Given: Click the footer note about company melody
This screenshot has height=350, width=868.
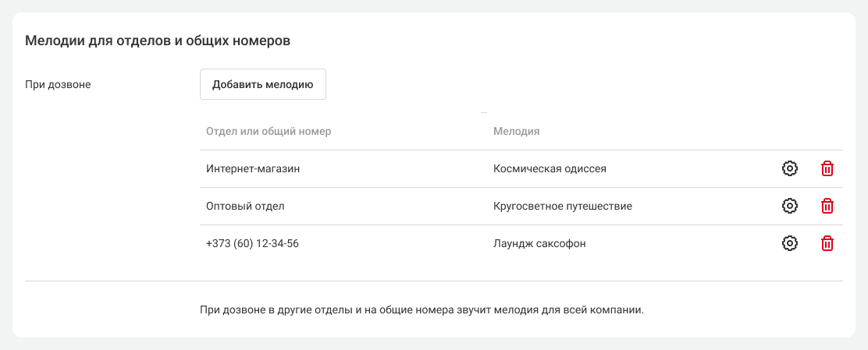Looking at the screenshot, I should (422, 309).
